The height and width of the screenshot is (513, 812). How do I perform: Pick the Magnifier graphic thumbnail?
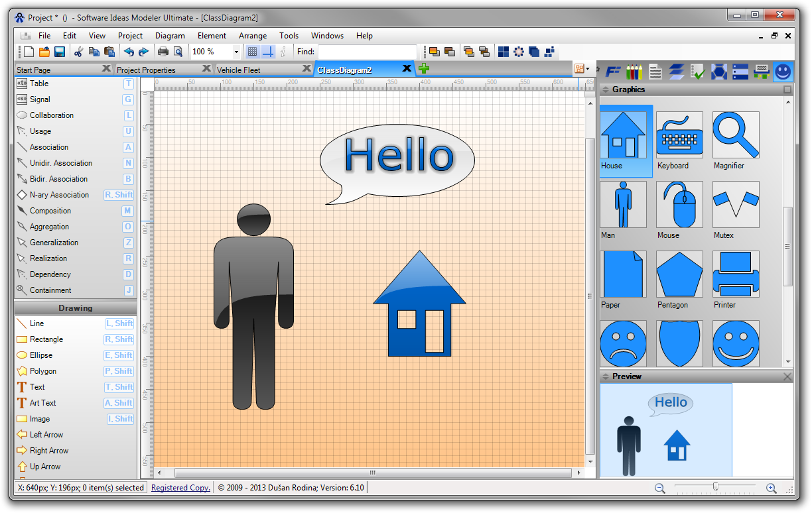736,135
